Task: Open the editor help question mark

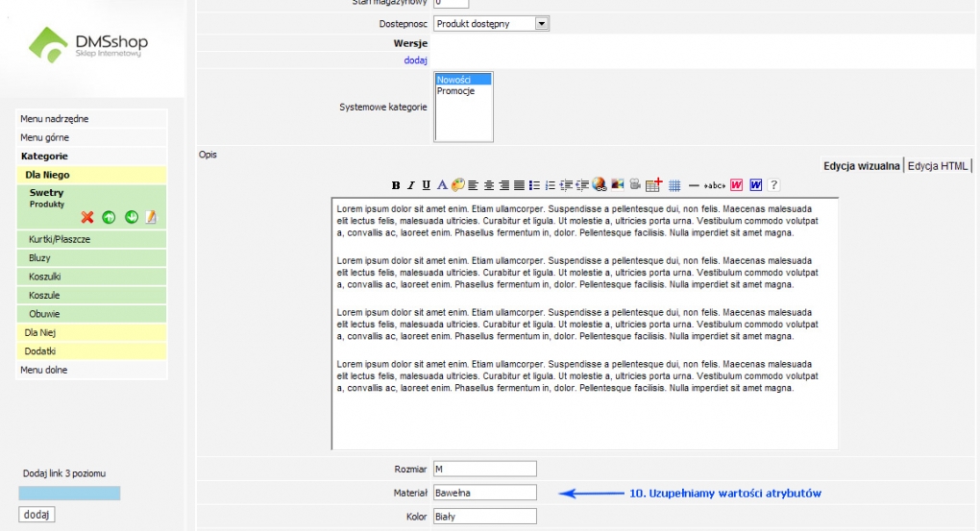Action: tap(773, 185)
